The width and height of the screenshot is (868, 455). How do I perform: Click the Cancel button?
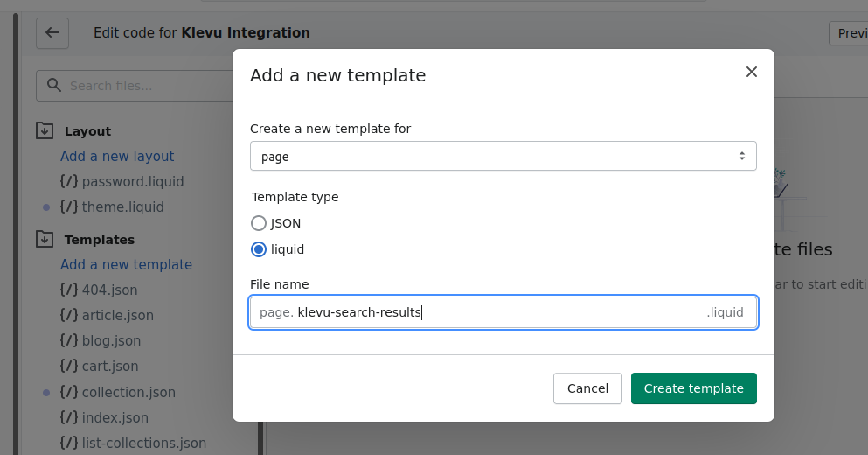[x=587, y=388]
